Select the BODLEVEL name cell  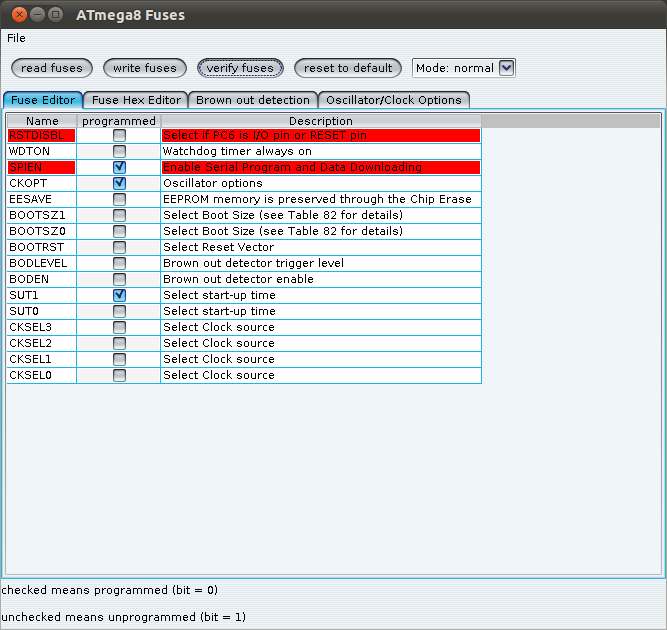point(42,263)
